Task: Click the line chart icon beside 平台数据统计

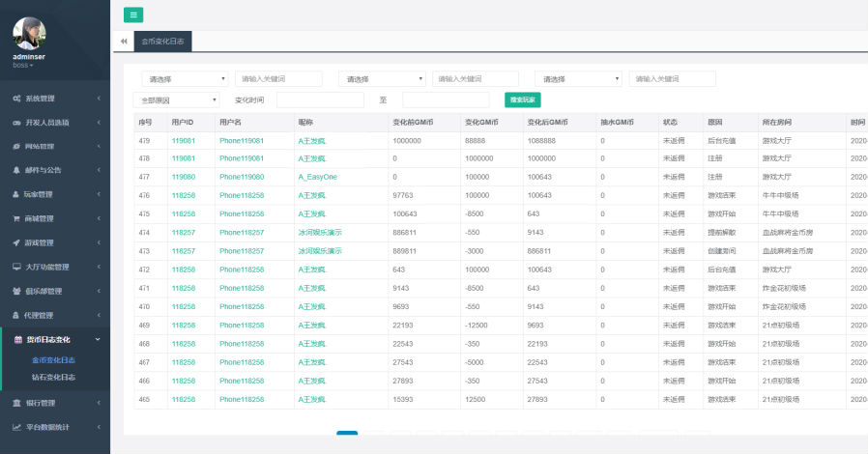Action: pyautogui.click(x=17, y=426)
